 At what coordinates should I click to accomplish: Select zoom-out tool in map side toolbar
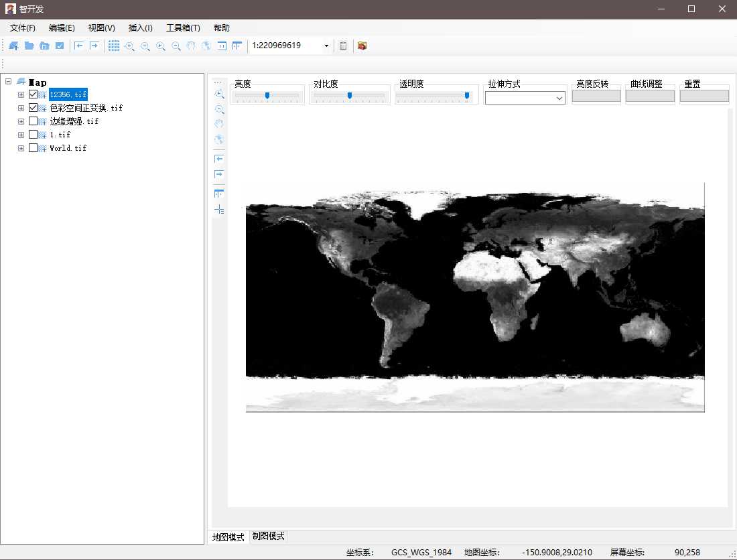(x=219, y=109)
